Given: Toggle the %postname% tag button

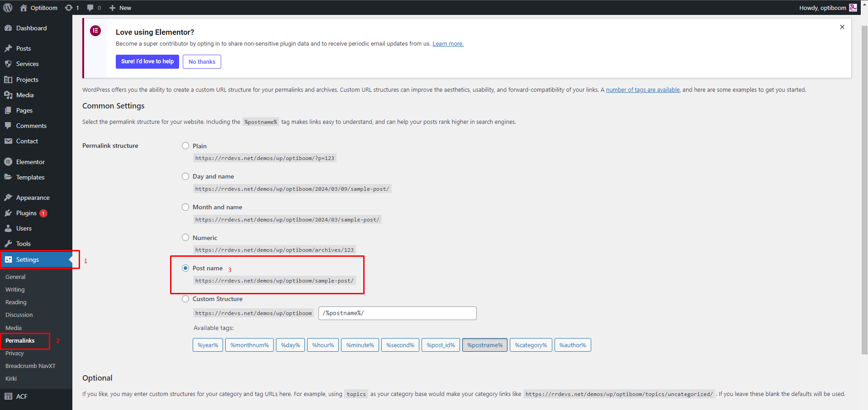Looking at the screenshot, I should 485,345.
